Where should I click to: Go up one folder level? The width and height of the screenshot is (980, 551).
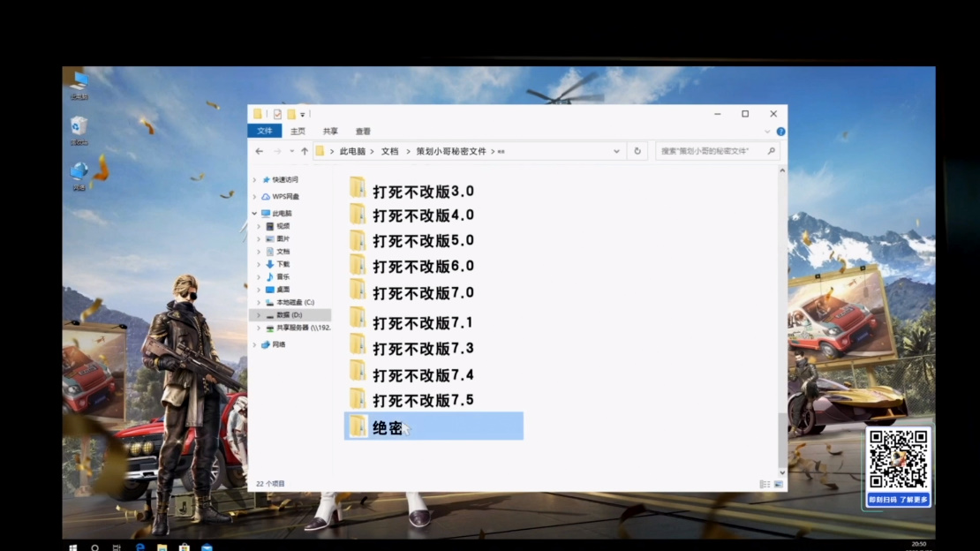point(305,151)
